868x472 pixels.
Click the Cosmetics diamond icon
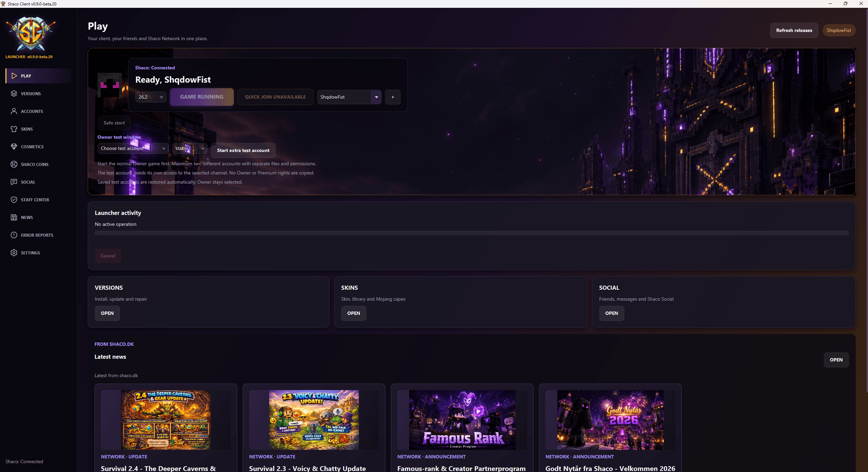[14, 147]
